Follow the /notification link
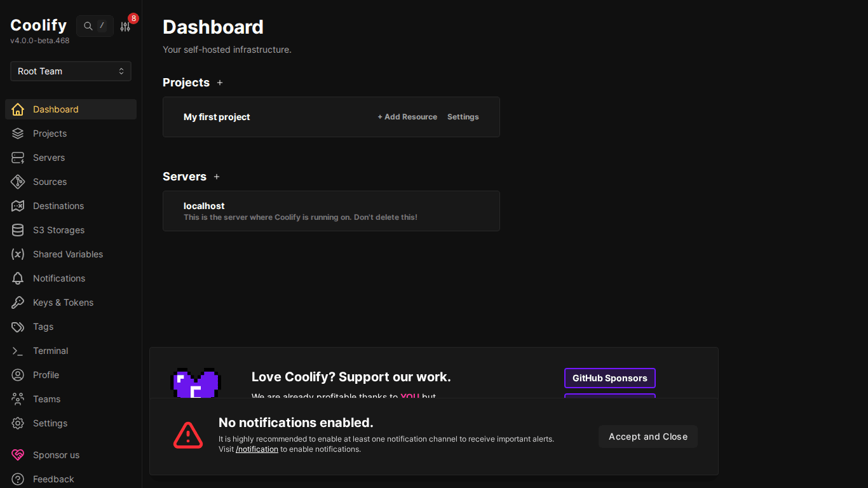 click(257, 449)
